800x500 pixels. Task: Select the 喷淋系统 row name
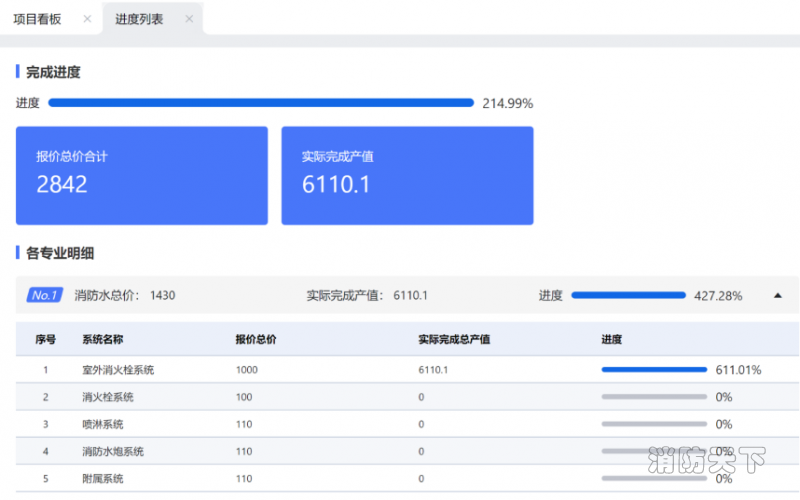103,424
